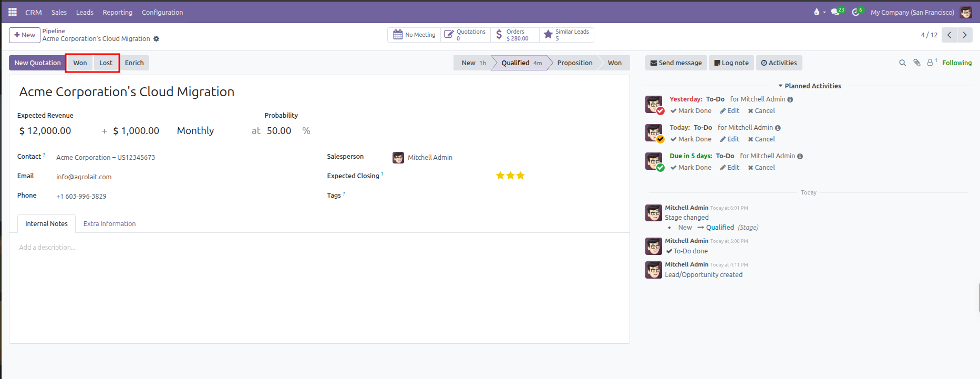Open the Sales menu
The height and width of the screenshot is (379, 980).
59,12
